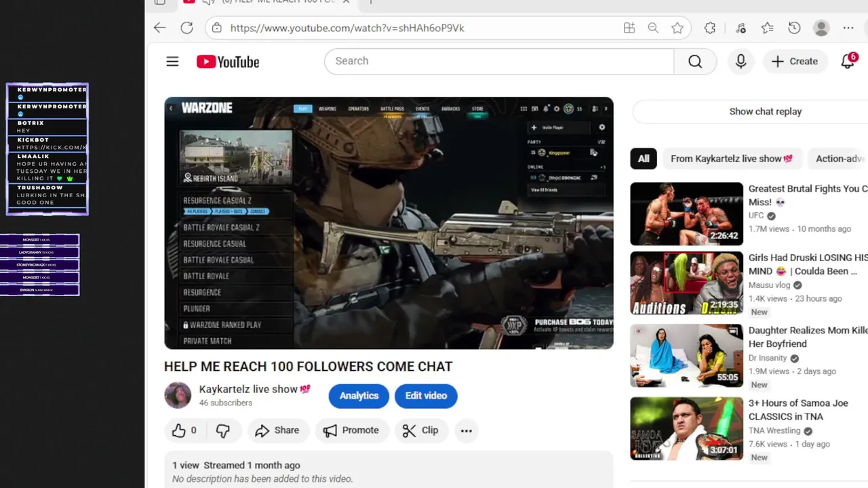Screen dimensions: 868x488
Task: Click the BOTRIX message in chat overlay
Action: pyautogui.click(x=47, y=127)
